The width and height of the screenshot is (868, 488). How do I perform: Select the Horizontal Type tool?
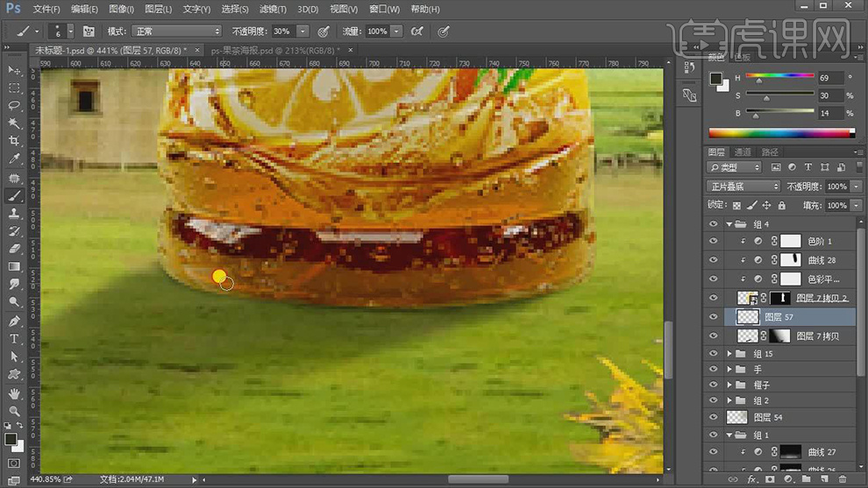coord(14,338)
